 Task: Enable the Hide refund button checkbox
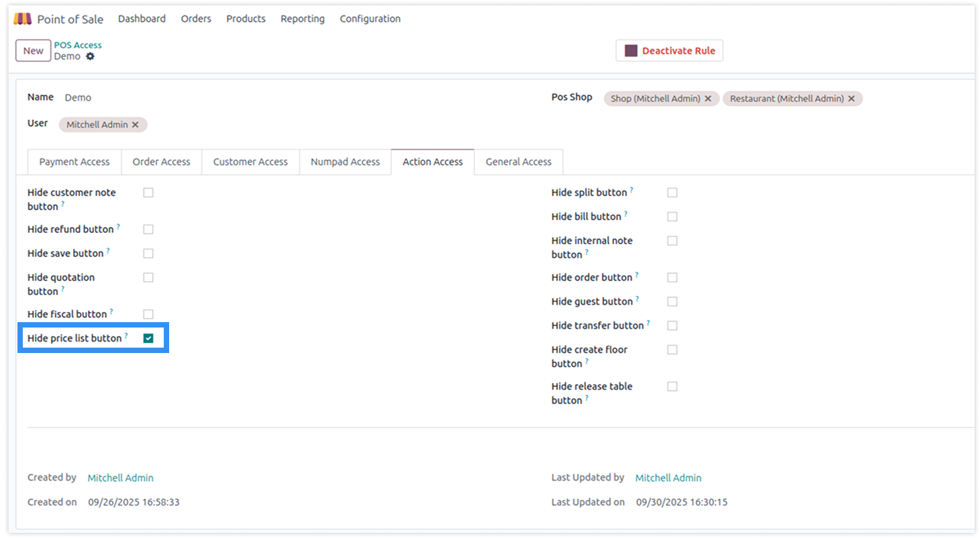[x=148, y=230]
